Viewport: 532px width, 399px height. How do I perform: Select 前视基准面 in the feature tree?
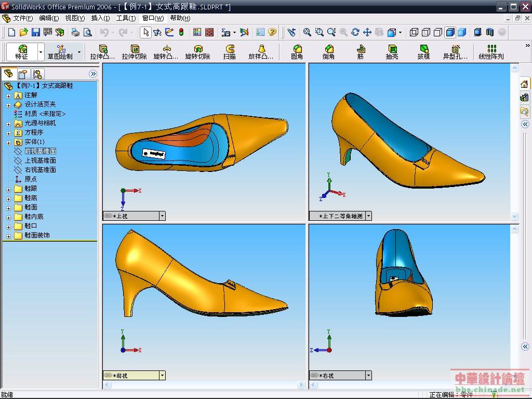pyautogui.click(x=40, y=151)
